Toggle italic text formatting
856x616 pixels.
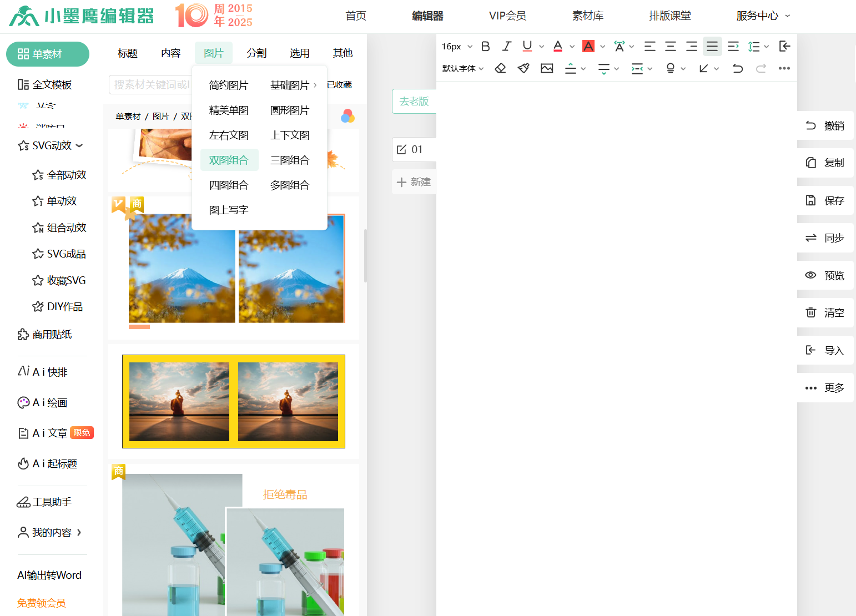point(506,47)
